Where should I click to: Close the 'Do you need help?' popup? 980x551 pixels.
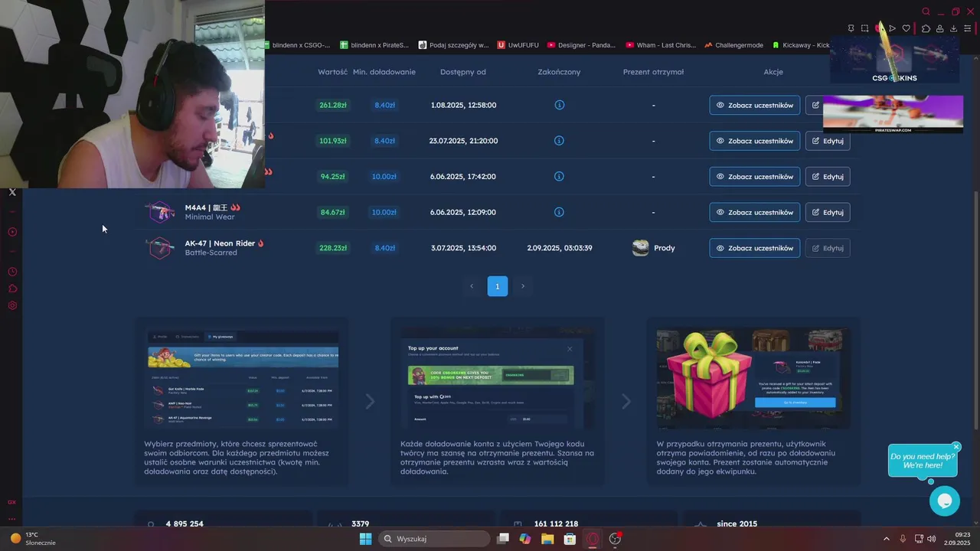click(956, 447)
